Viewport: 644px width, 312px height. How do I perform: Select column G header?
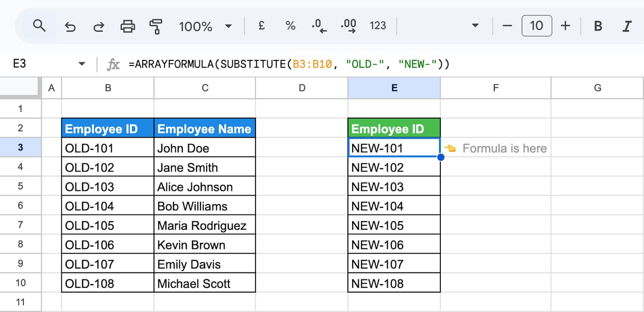click(x=597, y=88)
